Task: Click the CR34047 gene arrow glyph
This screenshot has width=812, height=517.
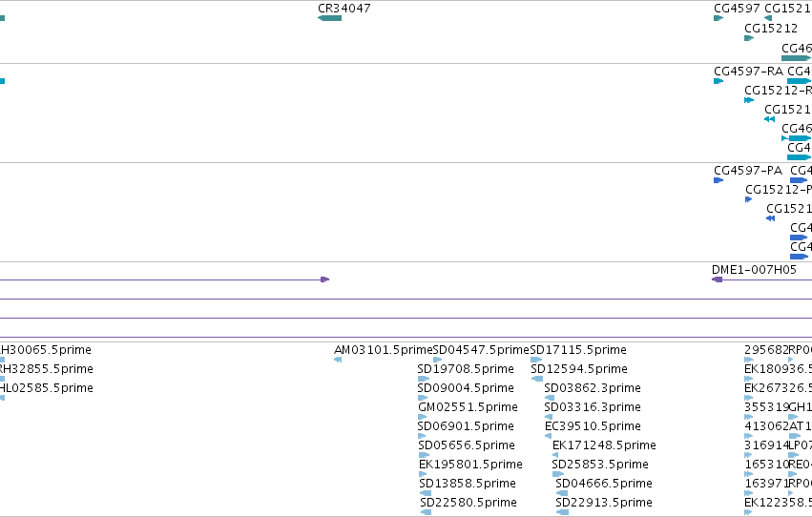Action: [x=329, y=18]
